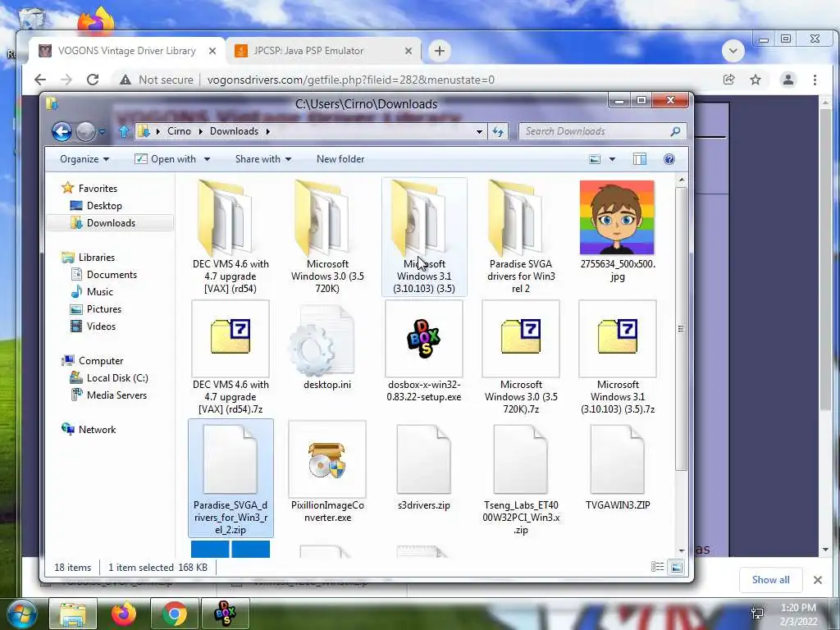Expand the arrow after Downloads breadcrumb
Viewport: 840px width, 630px height.
click(x=267, y=131)
